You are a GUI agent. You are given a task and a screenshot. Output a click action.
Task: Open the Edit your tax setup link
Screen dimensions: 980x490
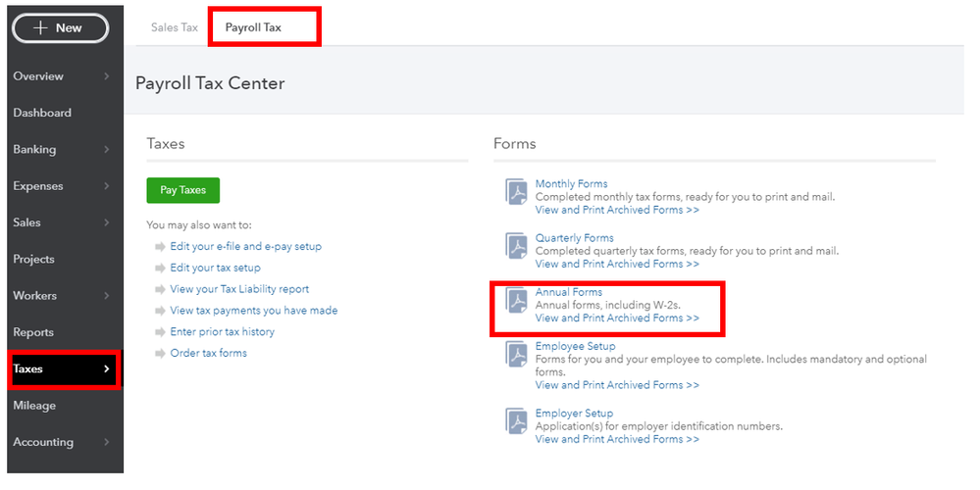[215, 268]
